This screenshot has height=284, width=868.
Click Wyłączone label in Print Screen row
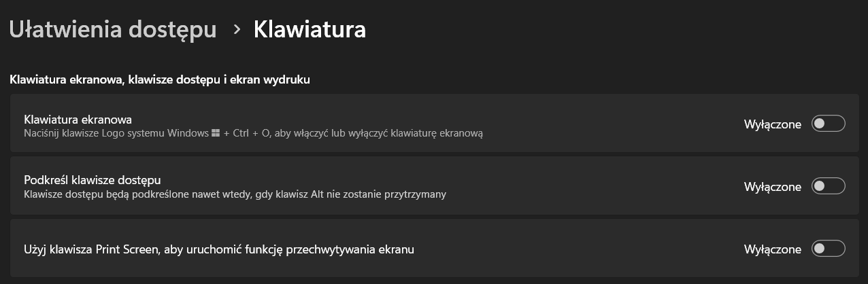click(x=772, y=249)
